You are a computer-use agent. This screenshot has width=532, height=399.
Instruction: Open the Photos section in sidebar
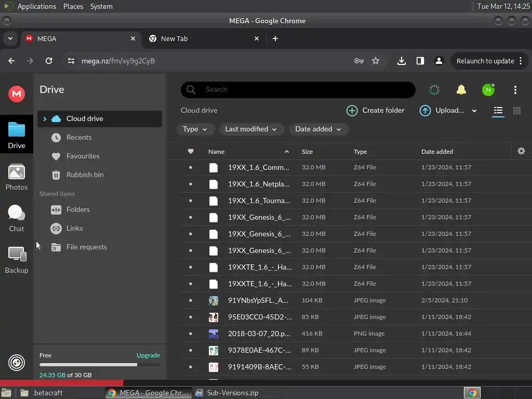point(16,177)
